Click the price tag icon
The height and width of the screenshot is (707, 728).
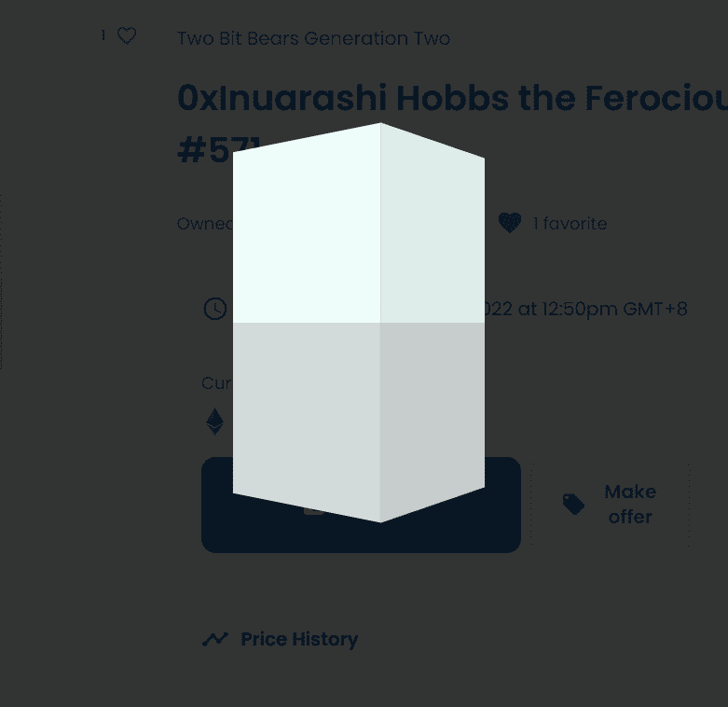[x=573, y=505]
